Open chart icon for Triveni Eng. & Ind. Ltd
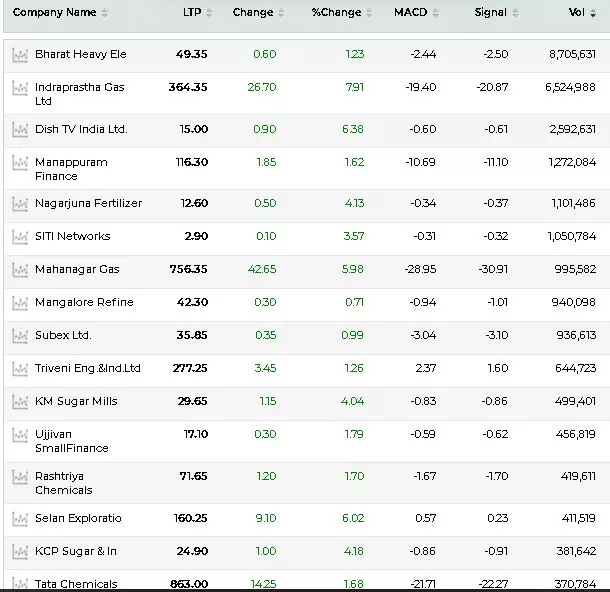This screenshot has height=592, width=610. coord(19,369)
